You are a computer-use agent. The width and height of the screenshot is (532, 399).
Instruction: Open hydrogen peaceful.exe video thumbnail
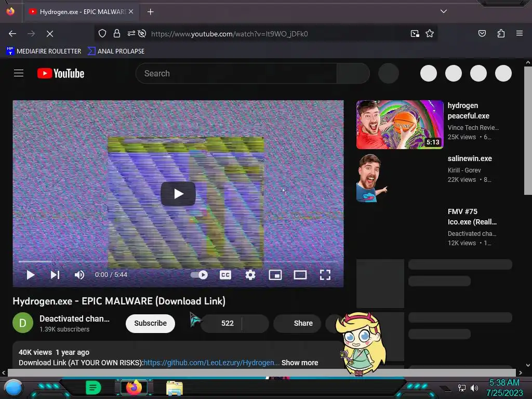(x=400, y=125)
